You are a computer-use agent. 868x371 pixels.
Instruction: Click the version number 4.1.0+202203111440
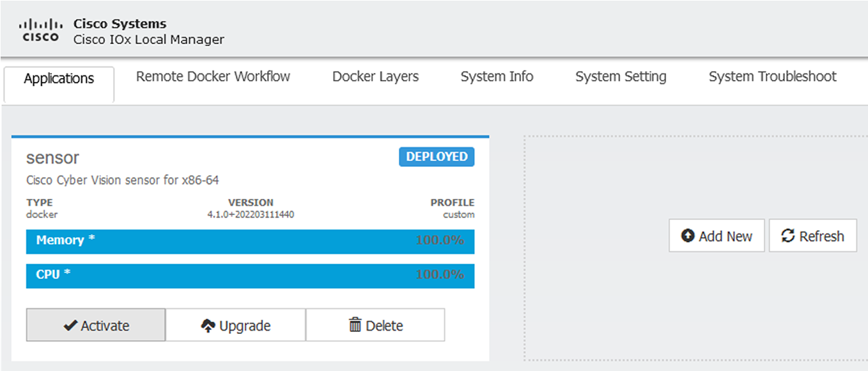251,214
